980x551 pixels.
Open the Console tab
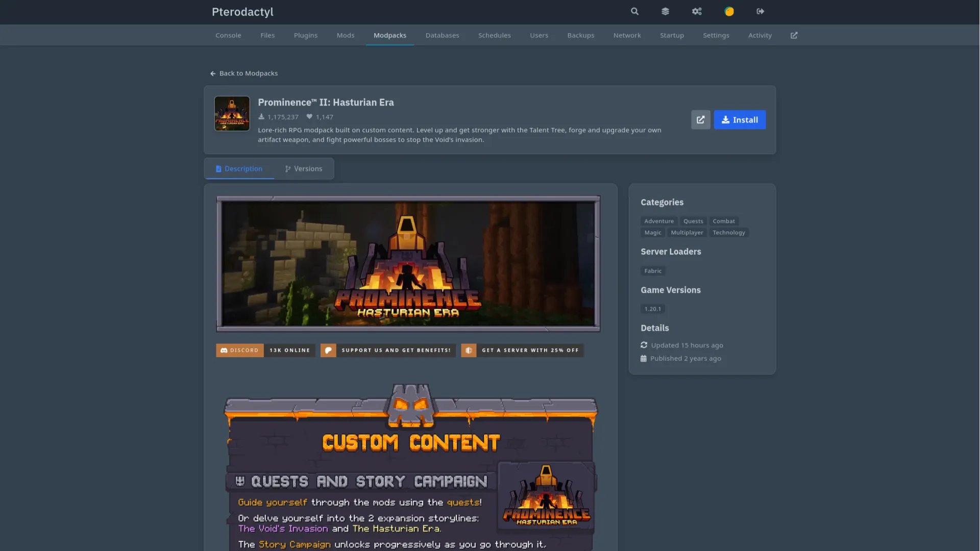tap(228, 35)
